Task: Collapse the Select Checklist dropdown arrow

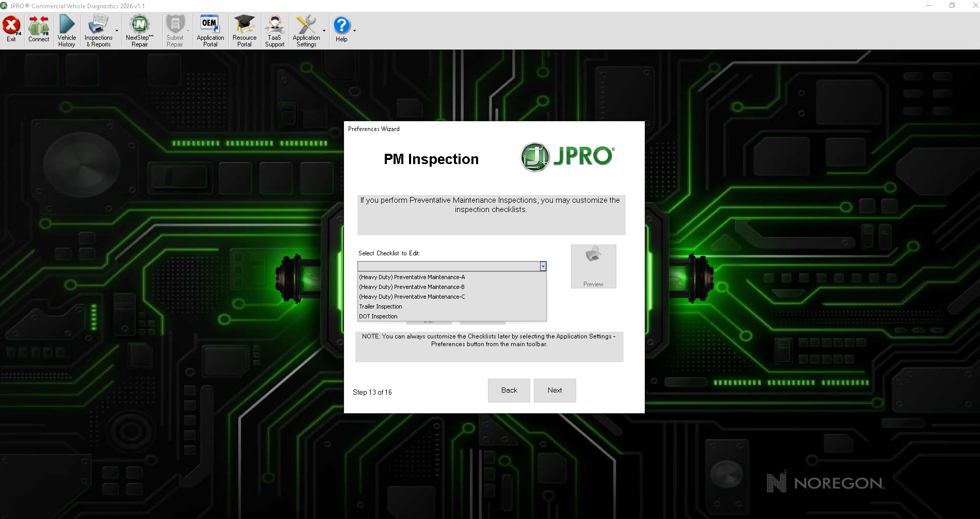Action: point(543,266)
